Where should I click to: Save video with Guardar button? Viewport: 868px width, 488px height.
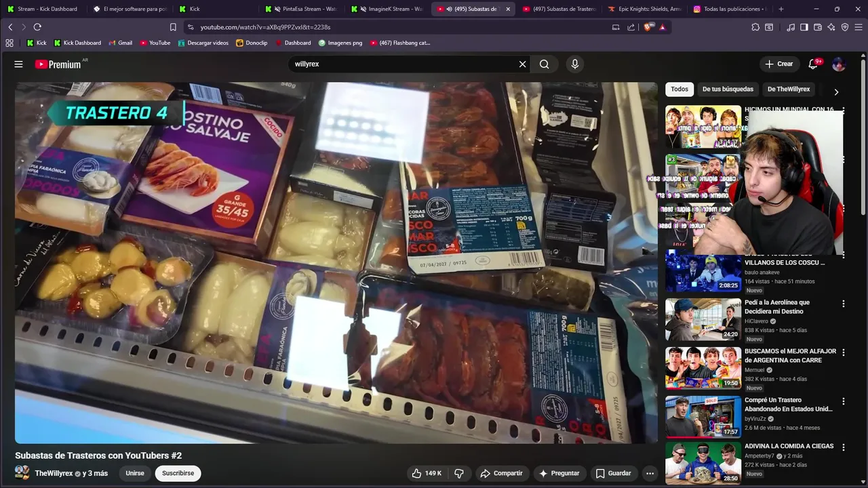click(613, 473)
